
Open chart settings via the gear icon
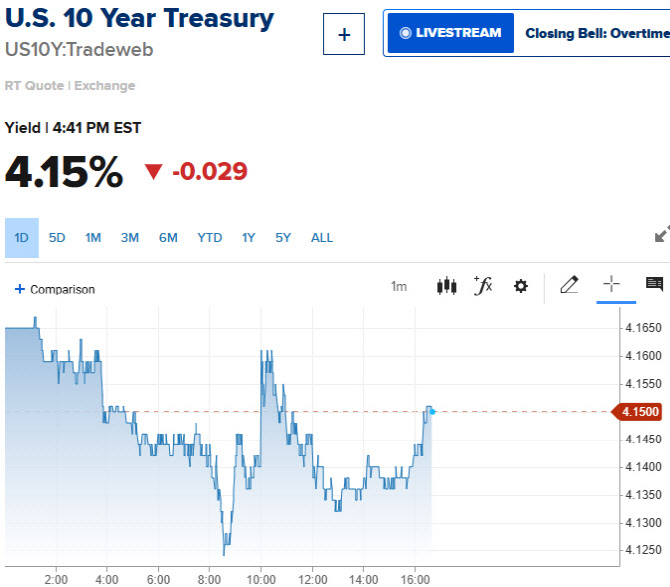click(x=520, y=287)
